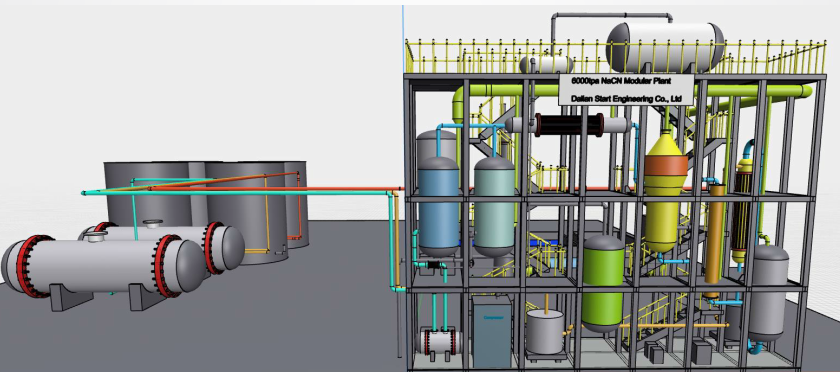Select the pale teal vertical vessel

[494, 206]
